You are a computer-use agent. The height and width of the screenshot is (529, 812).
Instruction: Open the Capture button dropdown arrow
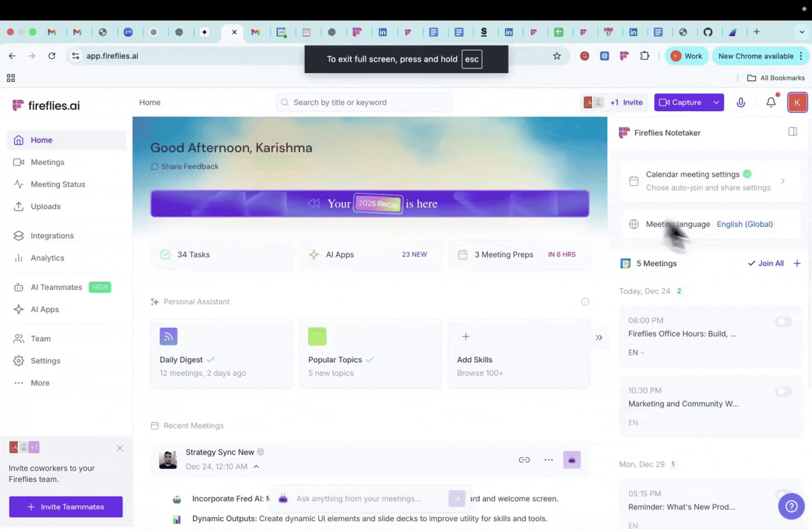coord(716,102)
